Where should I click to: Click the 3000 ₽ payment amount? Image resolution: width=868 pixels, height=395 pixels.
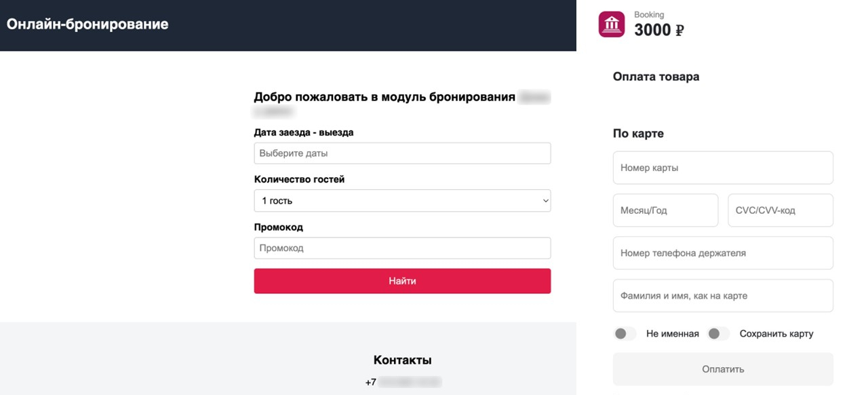[658, 31]
